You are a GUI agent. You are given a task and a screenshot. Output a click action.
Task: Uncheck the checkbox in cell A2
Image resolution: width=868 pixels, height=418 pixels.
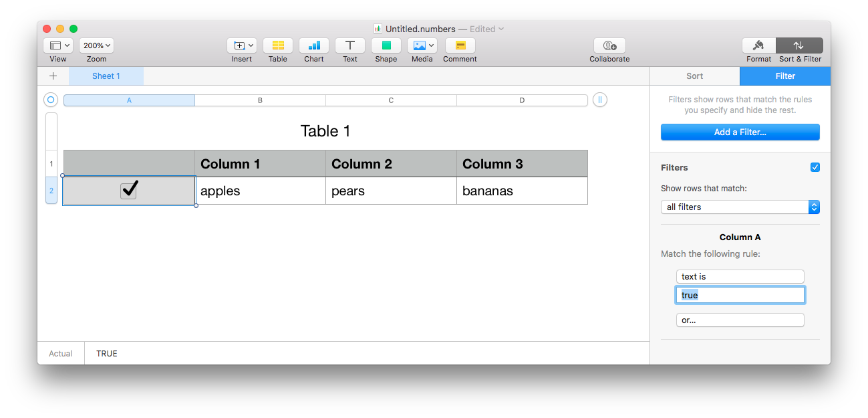click(129, 191)
